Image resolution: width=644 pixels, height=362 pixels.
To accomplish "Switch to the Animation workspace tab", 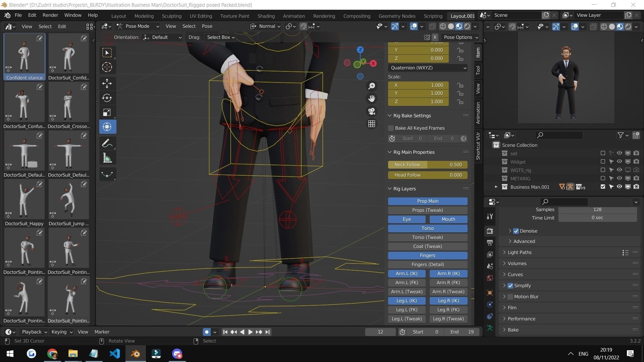I will (x=294, y=16).
